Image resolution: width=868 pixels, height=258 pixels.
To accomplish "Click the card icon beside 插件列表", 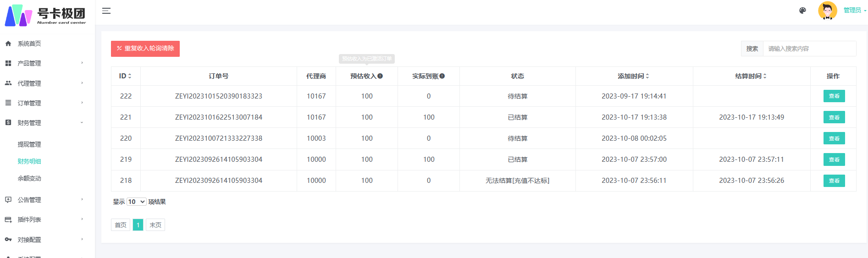I will 8,220.
